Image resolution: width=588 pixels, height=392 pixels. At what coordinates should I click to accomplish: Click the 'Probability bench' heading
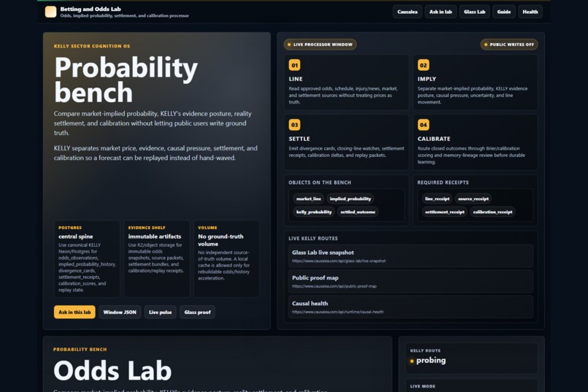point(126,80)
